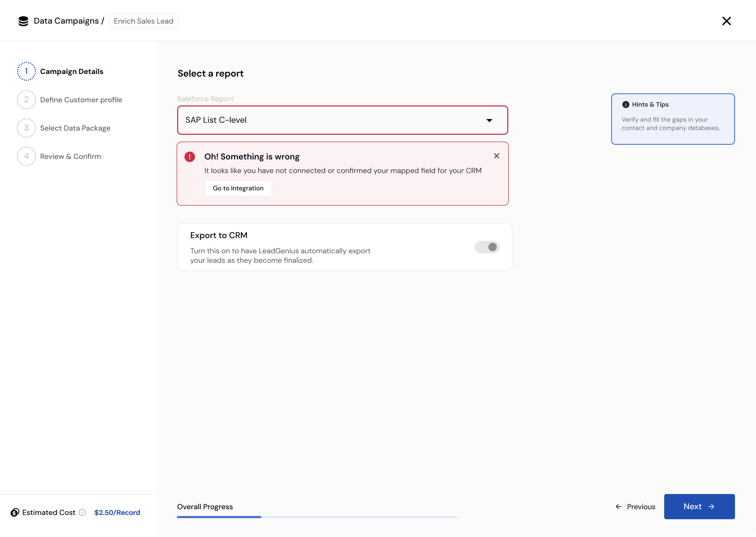756x537 pixels.
Task: Click the blue Next button
Action: 699,507
